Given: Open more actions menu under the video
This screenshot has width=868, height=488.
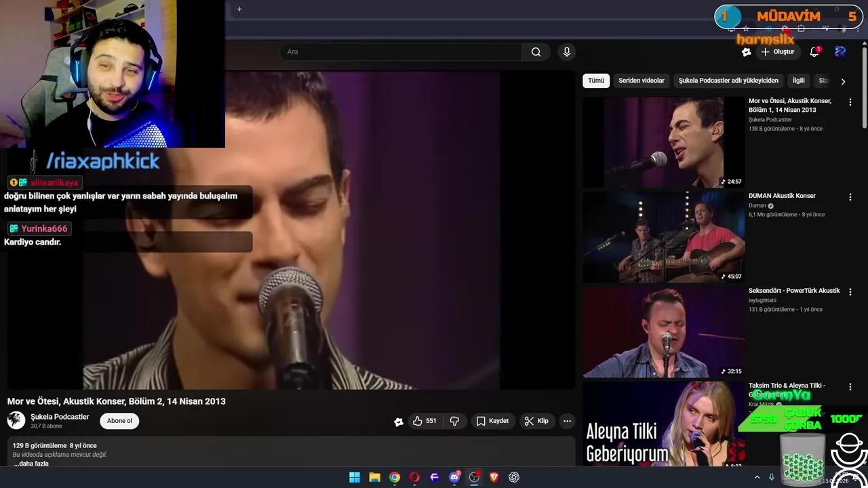Looking at the screenshot, I should pyautogui.click(x=567, y=421).
